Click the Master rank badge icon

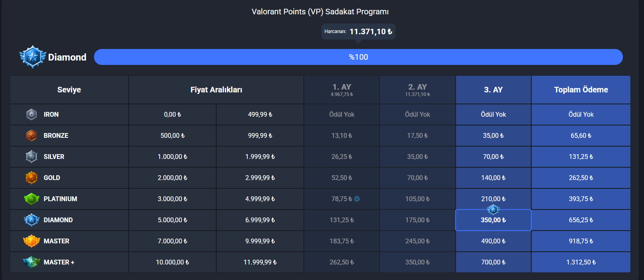pos(31,241)
